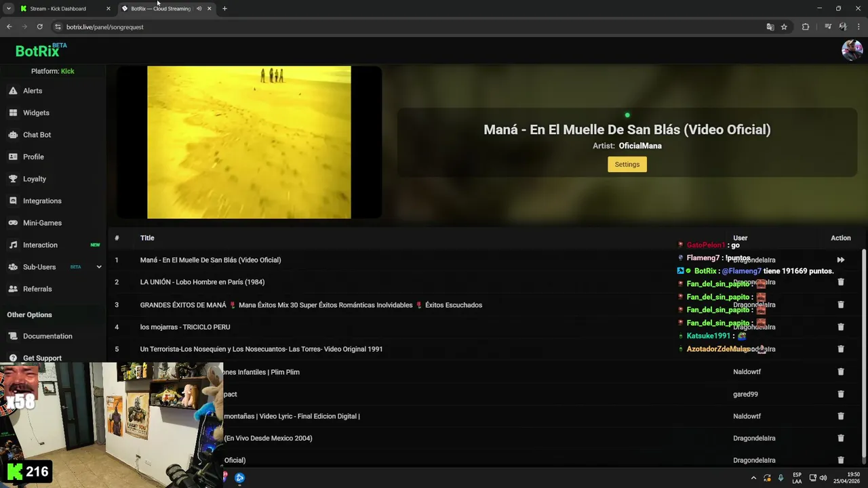Click the Action column header
Screen dimensions: 868x488
(x=841, y=238)
